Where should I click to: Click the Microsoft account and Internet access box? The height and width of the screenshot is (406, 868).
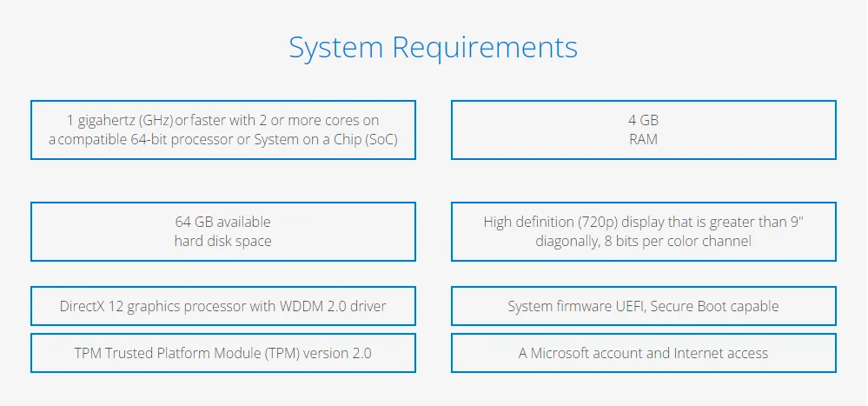(x=644, y=353)
